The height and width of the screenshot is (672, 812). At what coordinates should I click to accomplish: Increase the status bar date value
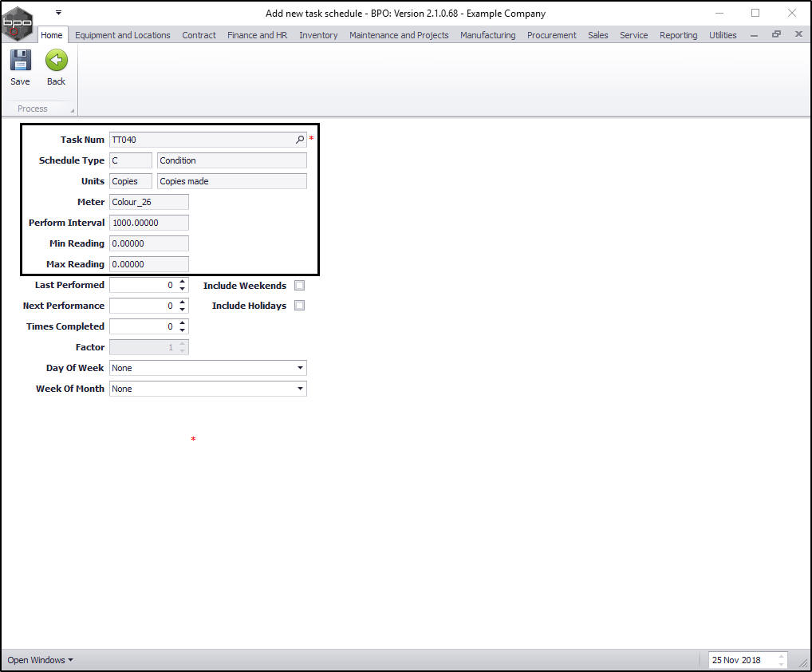pos(782,657)
